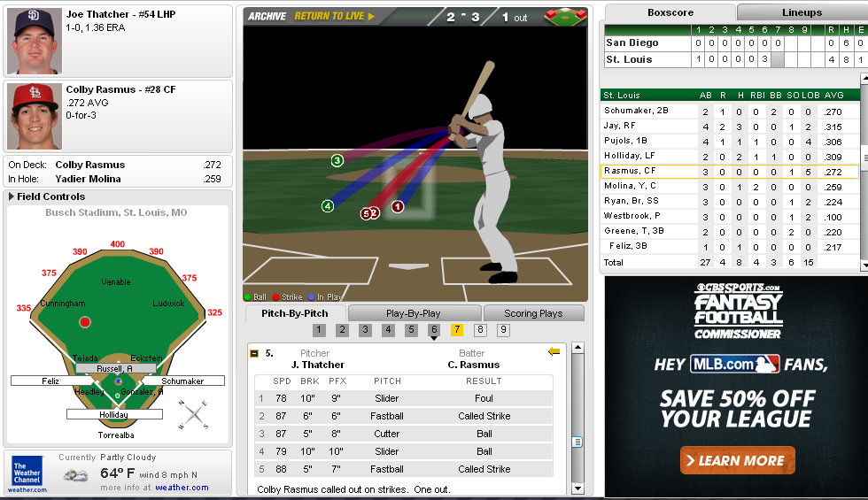Open the Boxscore tab
This screenshot has height=500, width=868.
point(670,12)
